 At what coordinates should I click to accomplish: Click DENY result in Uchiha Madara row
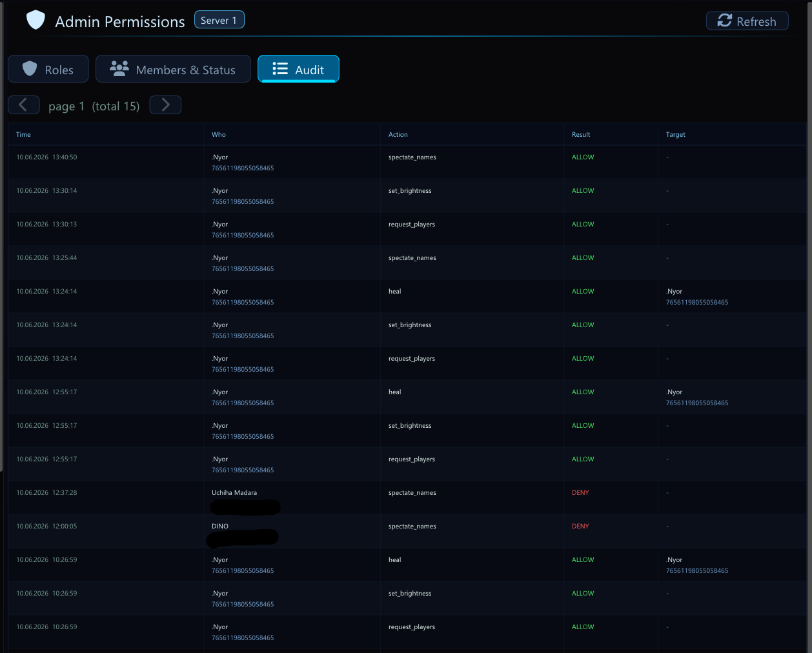click(x=580, y=492)
